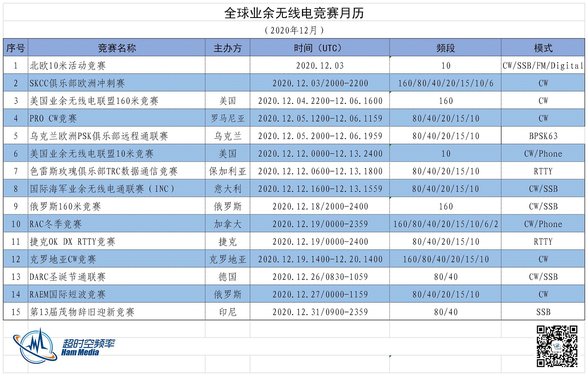Click mode cell SSB in row 15

tap(543, 312)
